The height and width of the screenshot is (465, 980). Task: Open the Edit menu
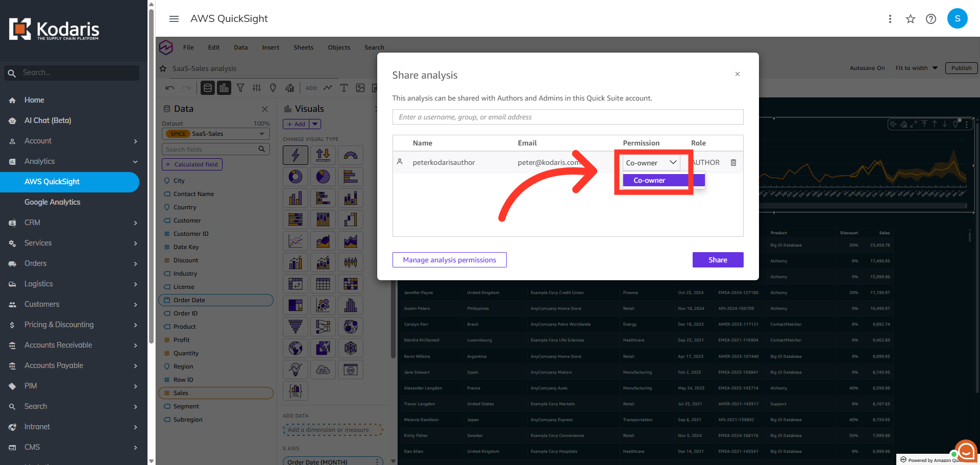click(x=214, y=47)
